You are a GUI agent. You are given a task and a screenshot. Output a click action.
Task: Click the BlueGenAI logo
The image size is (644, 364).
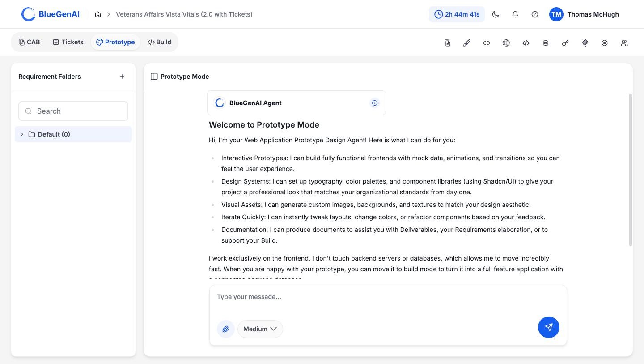point(51,14)
